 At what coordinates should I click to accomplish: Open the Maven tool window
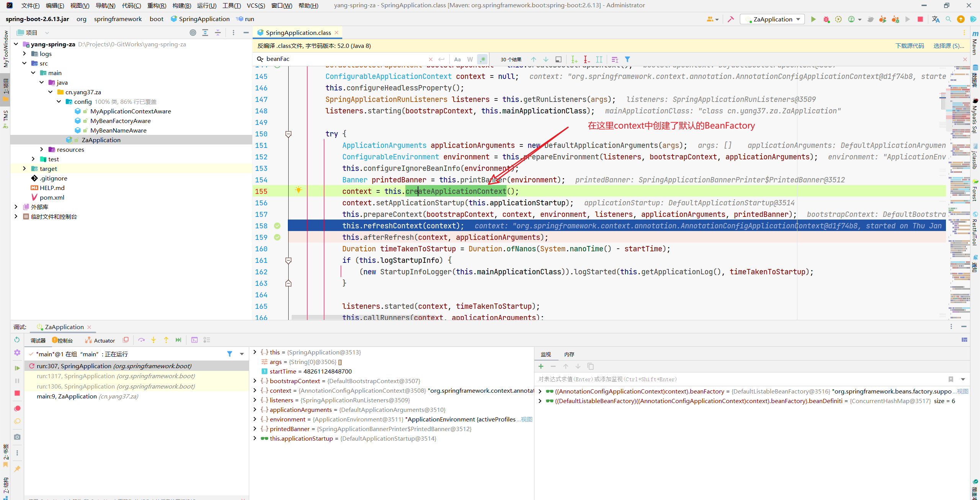pos(975,43)
